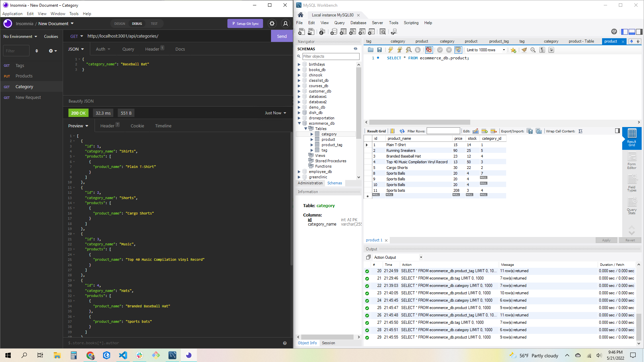This screenshot has height=362, width=644.
Task: Search table data using the magnifier toolbar icon
Action: (383, 32)
